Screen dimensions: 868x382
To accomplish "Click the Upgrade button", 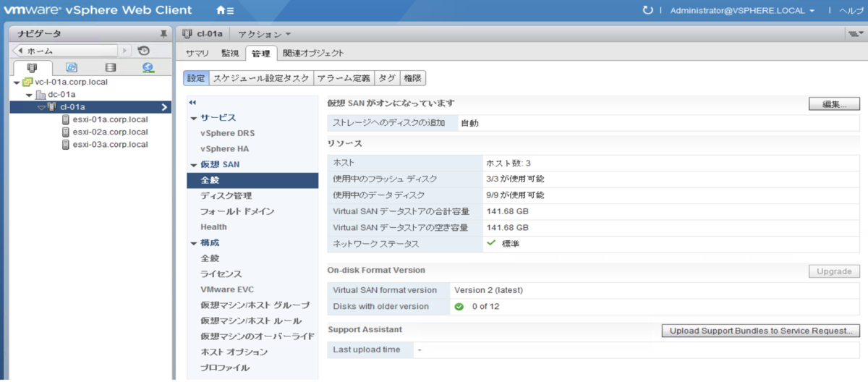I will click(x=834, y=271).
